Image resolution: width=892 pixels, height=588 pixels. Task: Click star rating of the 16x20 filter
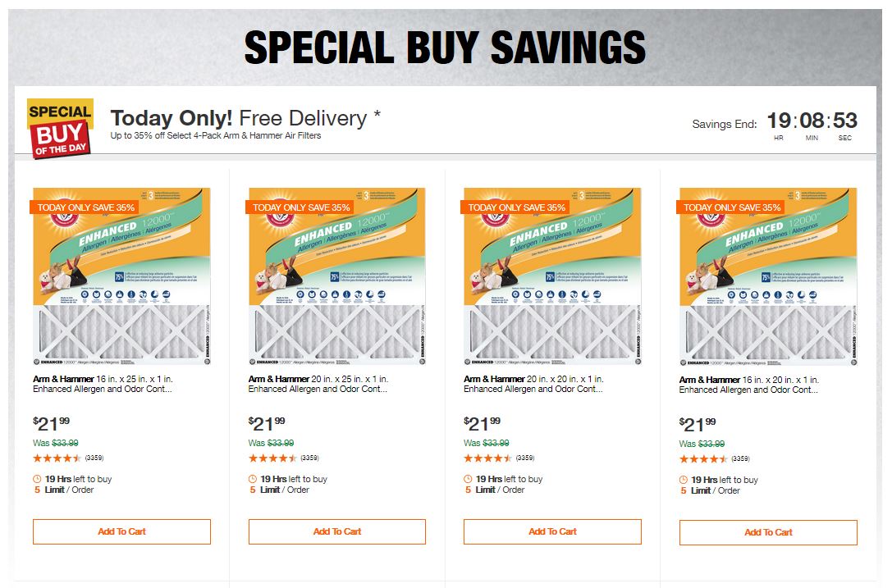(703, 458)
